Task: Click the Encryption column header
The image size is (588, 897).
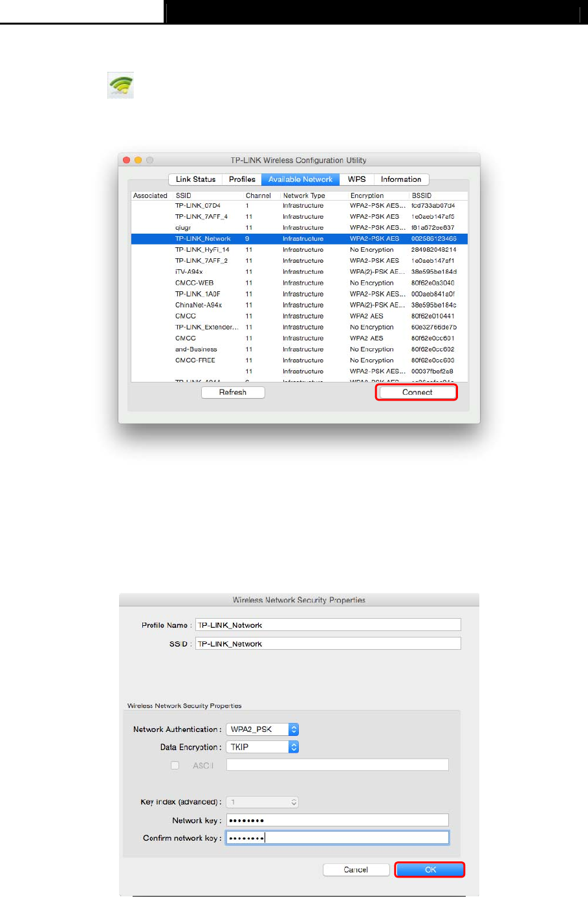Action: [378, 195]
